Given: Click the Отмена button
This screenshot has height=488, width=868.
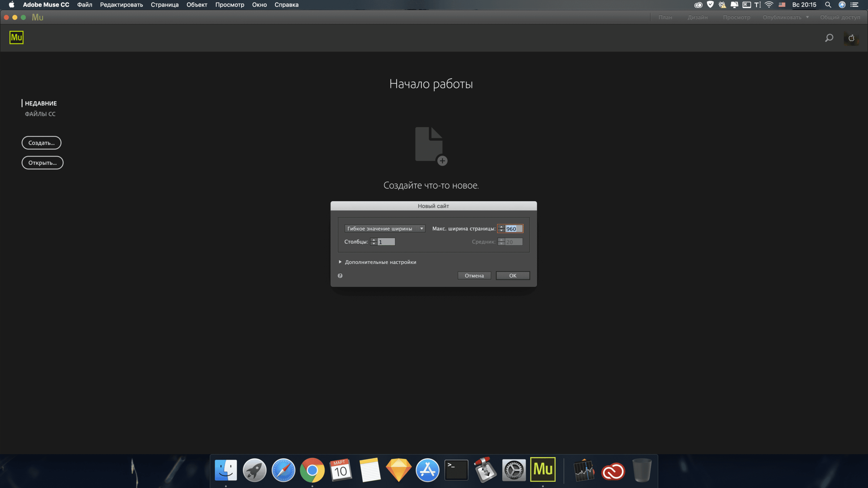Looking at the screenshot, I should 474,276.
